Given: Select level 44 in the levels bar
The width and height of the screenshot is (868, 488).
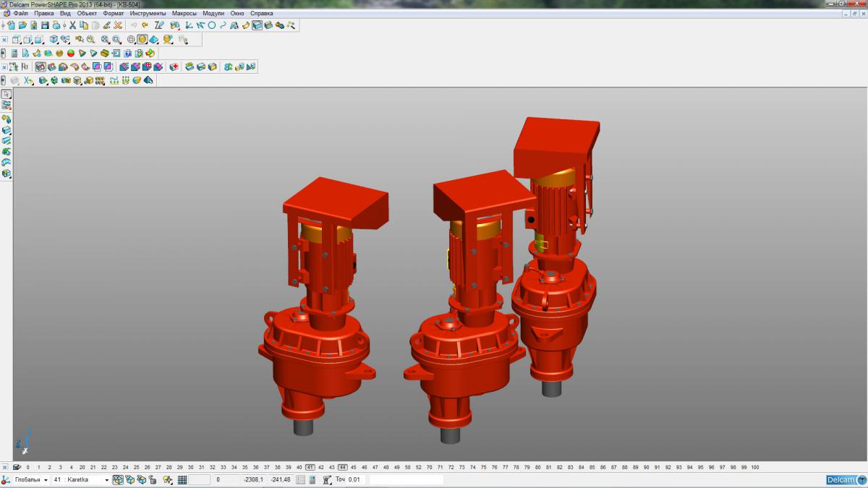Looking at the screenshot, I should point(342,468).
